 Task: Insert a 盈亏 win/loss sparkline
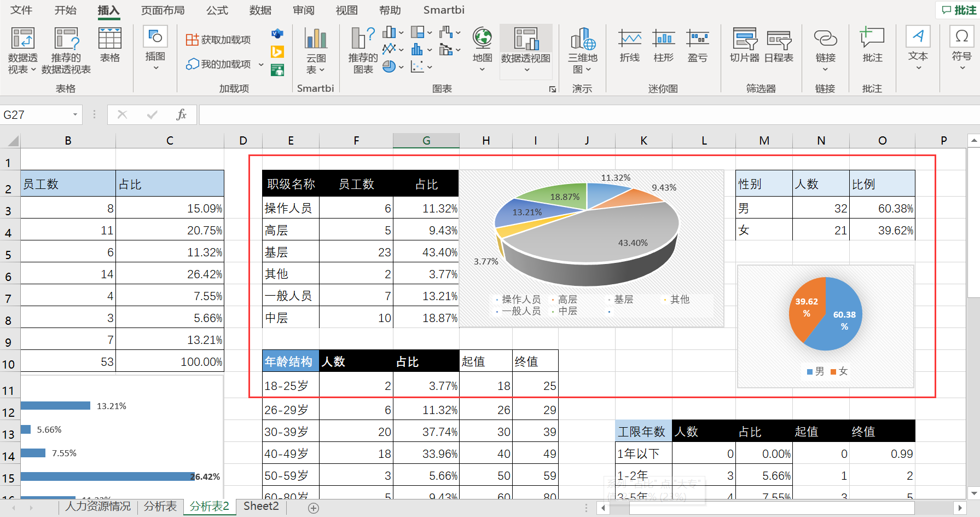pyautogui.click(x=698, y=45)
